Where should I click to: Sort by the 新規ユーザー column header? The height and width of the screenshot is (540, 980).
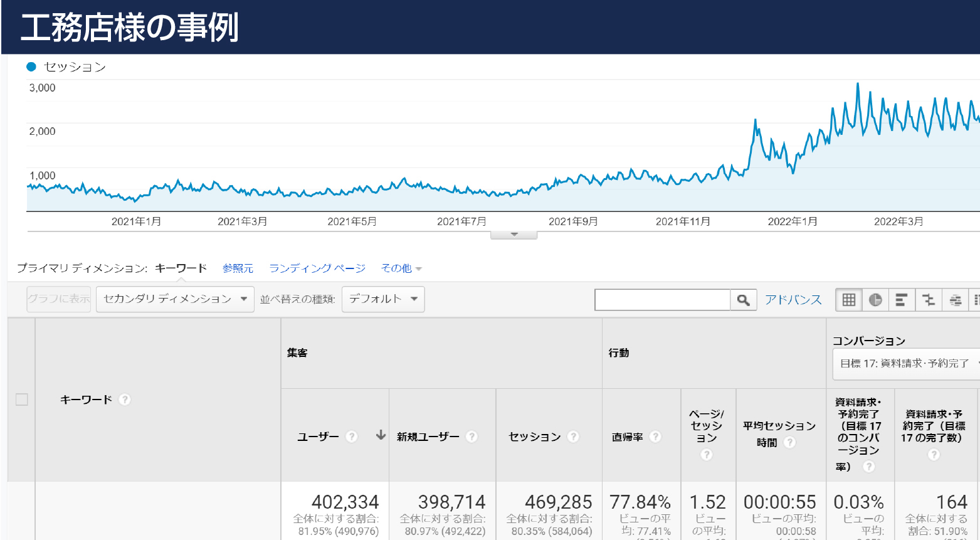click(x=428, y=437)
